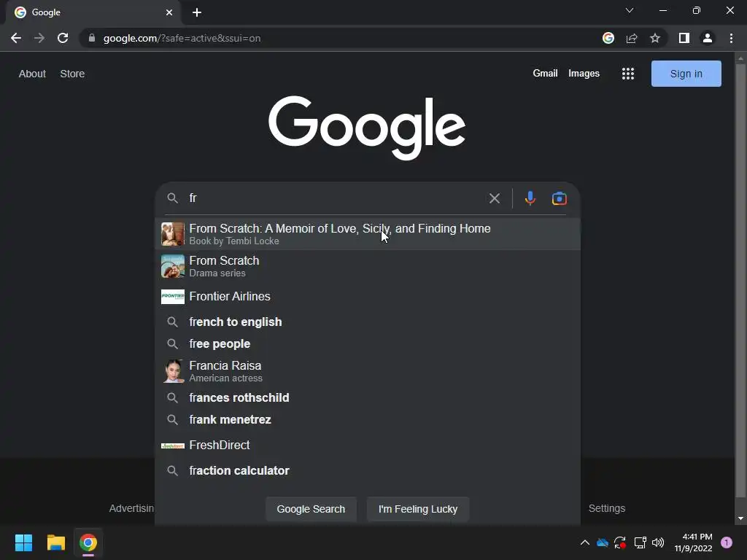Select the Francia Raisa suggestion
747x560 pixels.
click(368, 371)
